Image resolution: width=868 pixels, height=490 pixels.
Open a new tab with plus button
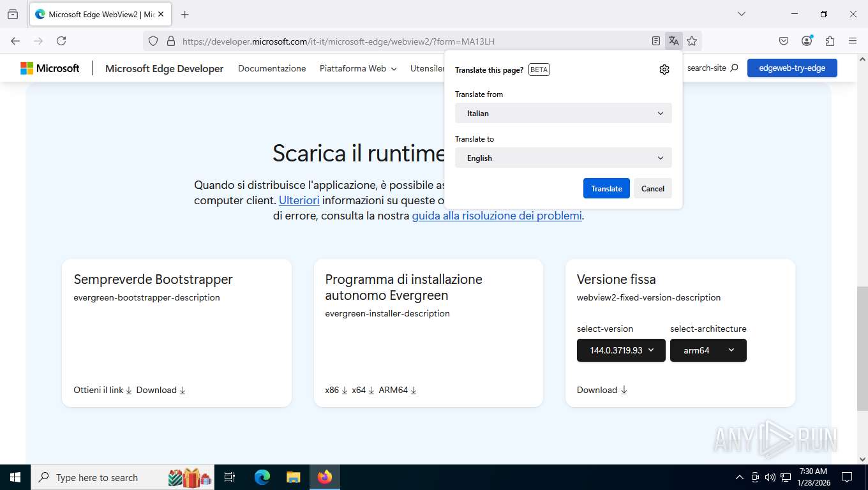(x=184, y=14)
